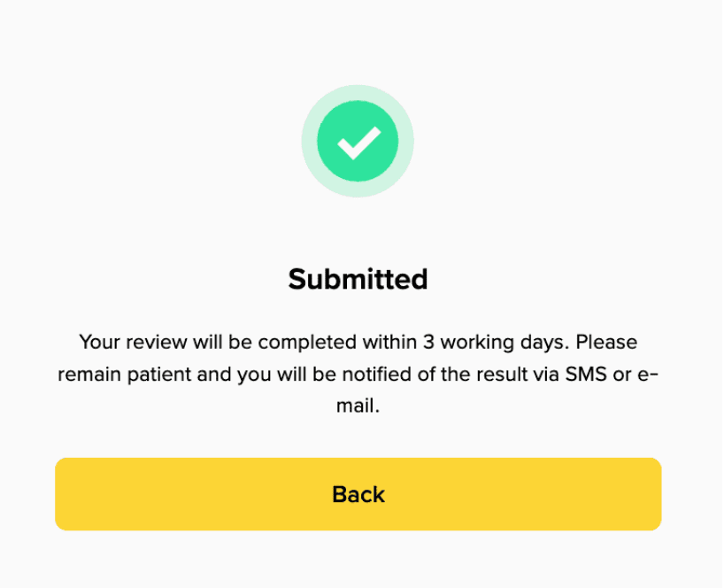This screenshot has height=588, width=724.
Task: Tap the white tick inside the green circle
Action: 358,143
